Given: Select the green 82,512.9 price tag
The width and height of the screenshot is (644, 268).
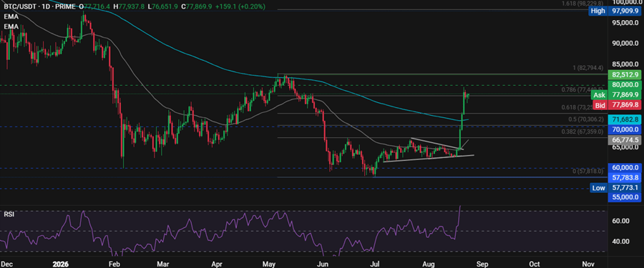Looking at the screenshot, I should 624,75.
